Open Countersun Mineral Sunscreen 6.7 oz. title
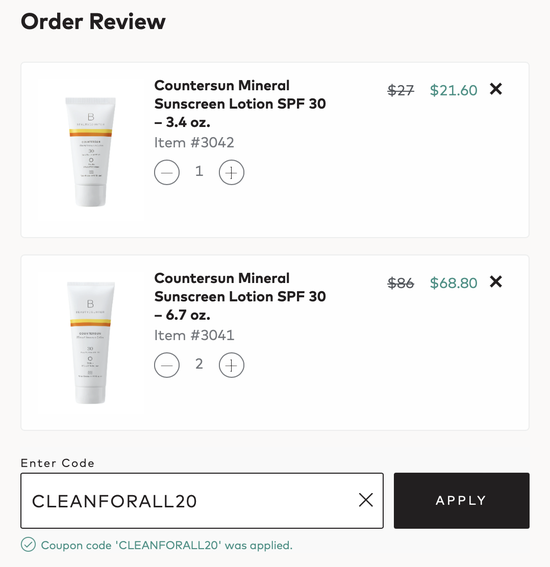This screenshot has height=567, width=550. coord(240,297)
